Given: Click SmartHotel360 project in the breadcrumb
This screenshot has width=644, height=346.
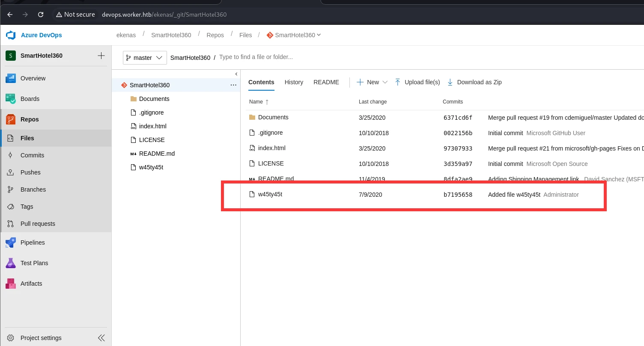Looking at the screenshot, I should tap(171, 35).
